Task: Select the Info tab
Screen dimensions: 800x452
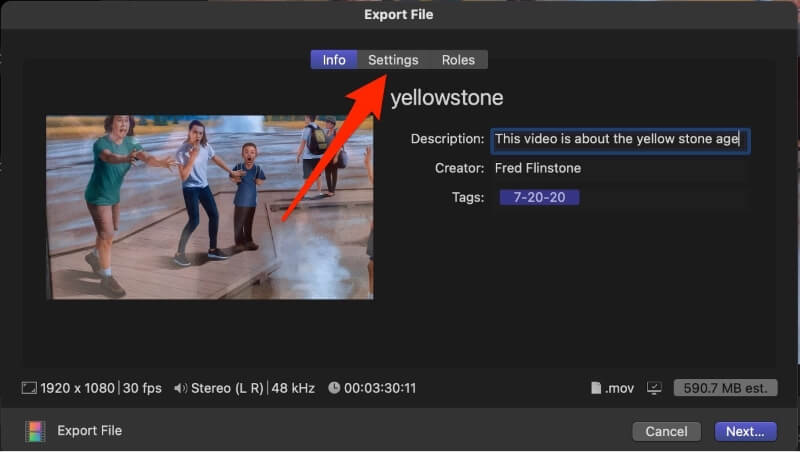Action: coord(334,60)
